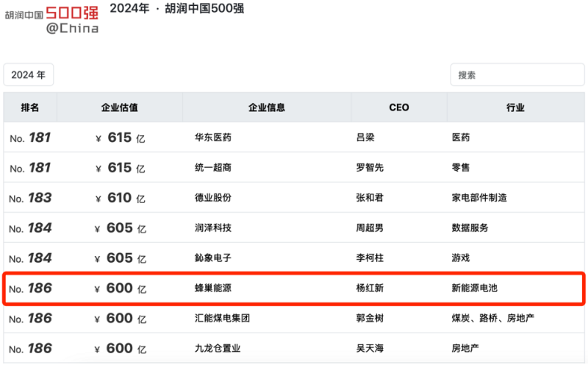Click valuation 600 亿 in 蜂巢能源 row
This screenshot has height=365, width=588.
121,288
